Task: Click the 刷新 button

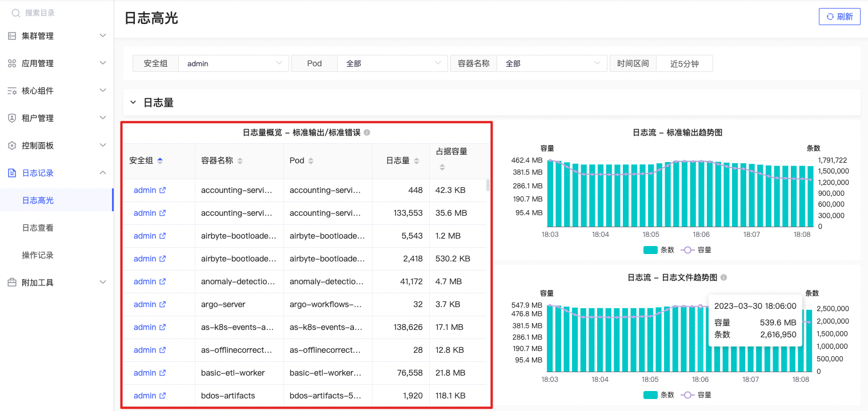Action: click(839, 17)
